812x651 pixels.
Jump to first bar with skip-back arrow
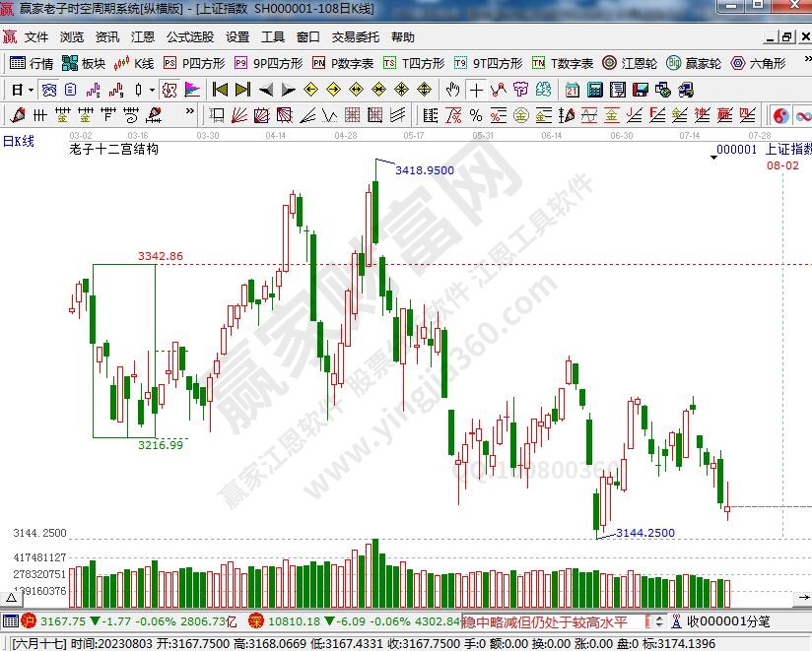click(220, 90)
